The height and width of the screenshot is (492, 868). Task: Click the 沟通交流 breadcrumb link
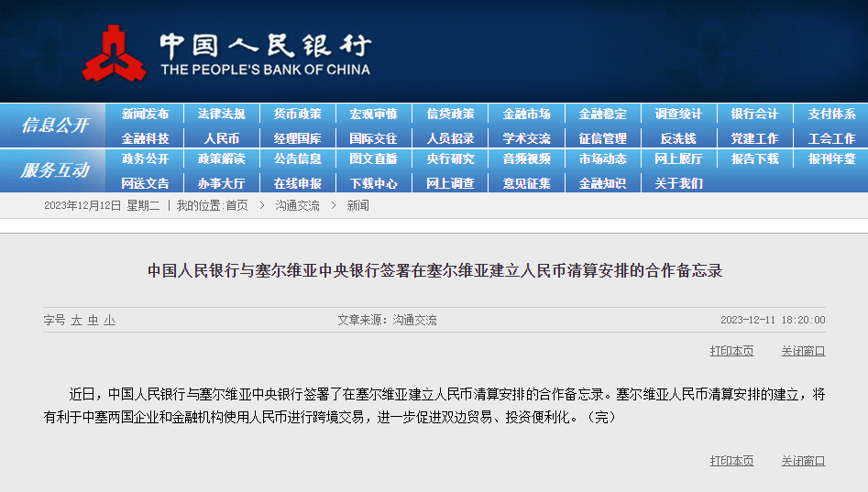tap(297, 206)
